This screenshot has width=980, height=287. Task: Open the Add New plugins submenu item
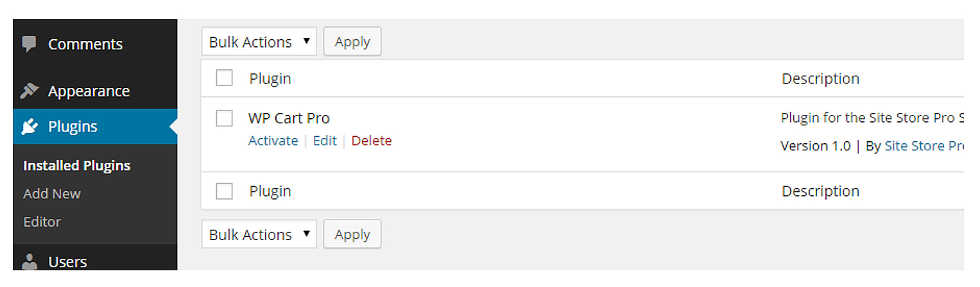52,193
